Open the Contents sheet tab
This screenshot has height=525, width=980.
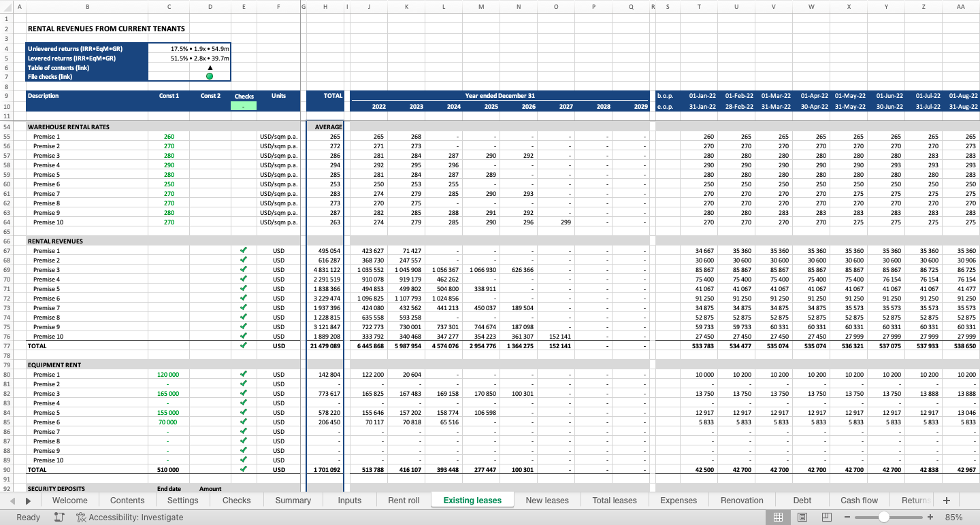point(127,501)
